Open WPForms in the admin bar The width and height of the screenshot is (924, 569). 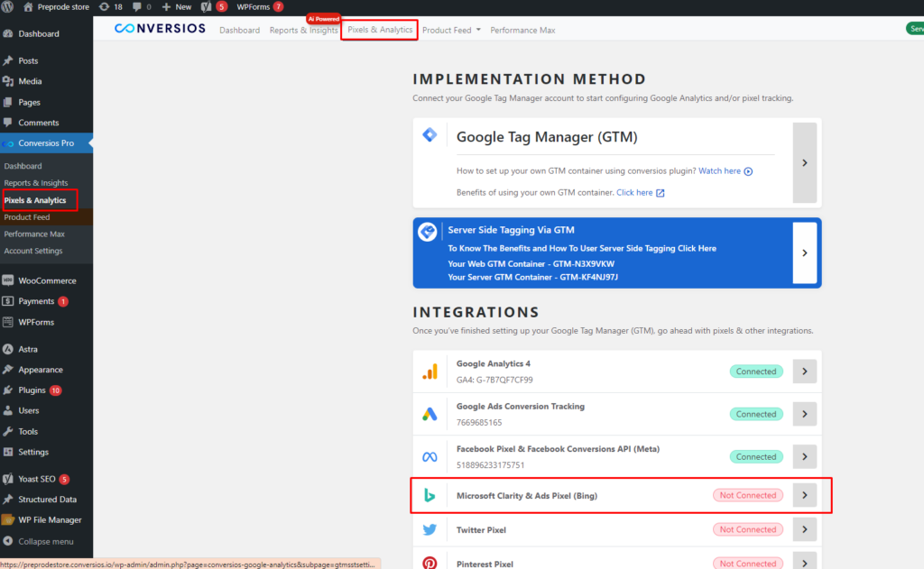click(x=260, y=7)
